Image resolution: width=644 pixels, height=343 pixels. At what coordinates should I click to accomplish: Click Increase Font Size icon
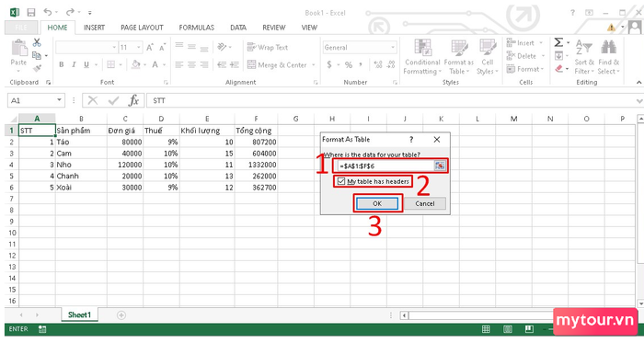point(150,48)
